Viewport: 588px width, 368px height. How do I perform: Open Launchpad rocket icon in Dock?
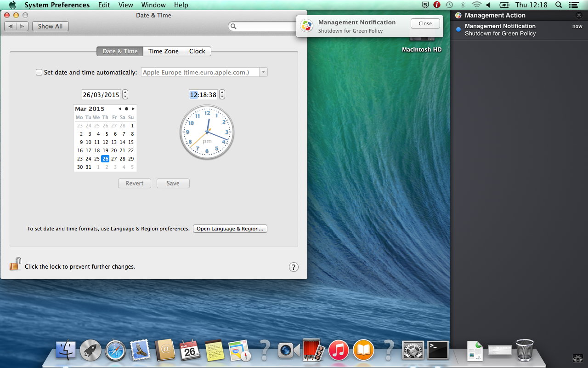point(90,351)
